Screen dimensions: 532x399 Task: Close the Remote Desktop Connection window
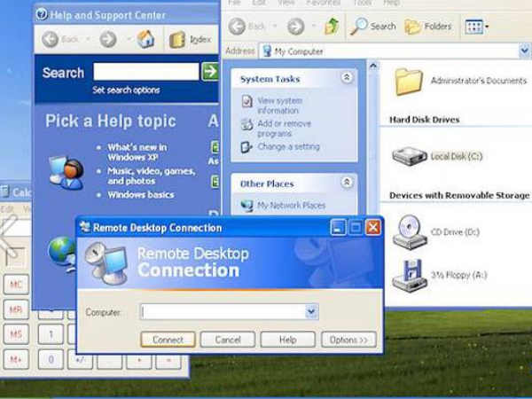[x=373, y=227]
